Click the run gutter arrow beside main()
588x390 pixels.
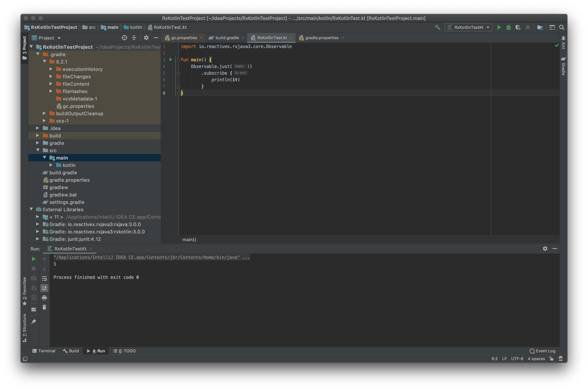(171, 59)
